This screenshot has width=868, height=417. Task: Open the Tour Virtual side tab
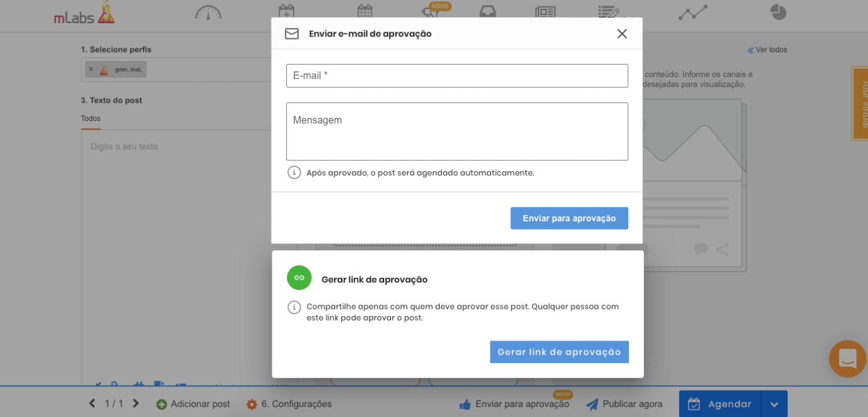click(860, 103)
